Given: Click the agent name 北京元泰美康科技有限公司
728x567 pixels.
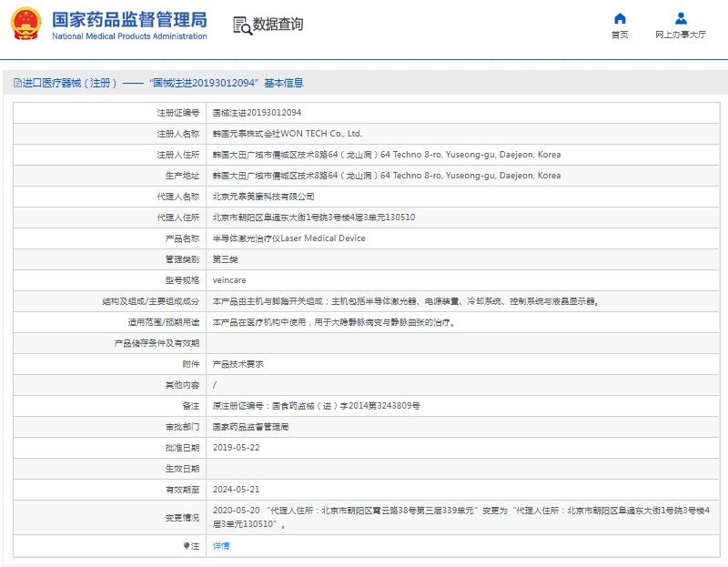Looking at the screenshot, I should (x=263, y=197).
